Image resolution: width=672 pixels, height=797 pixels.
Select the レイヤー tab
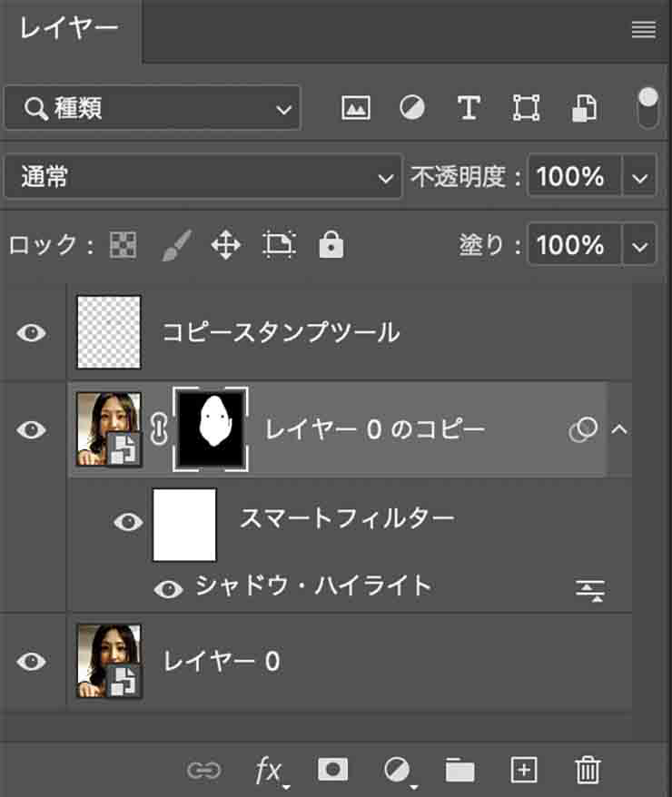[70, 29]
